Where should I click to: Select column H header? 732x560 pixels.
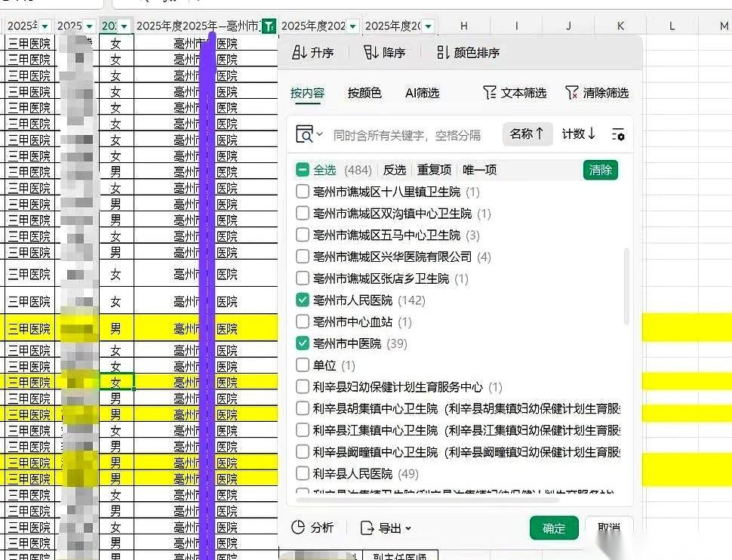464,26
